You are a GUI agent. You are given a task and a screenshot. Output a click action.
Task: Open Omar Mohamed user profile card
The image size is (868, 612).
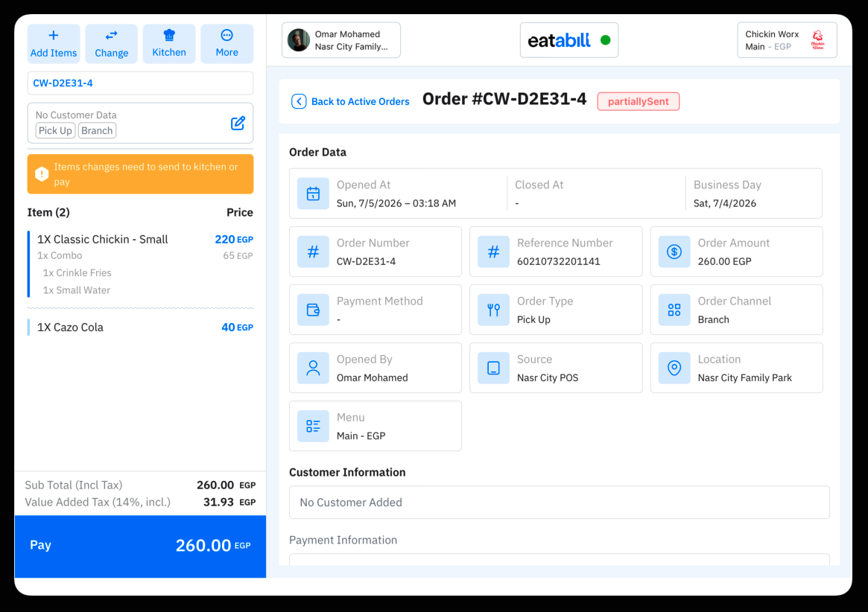tap(341, 40)
